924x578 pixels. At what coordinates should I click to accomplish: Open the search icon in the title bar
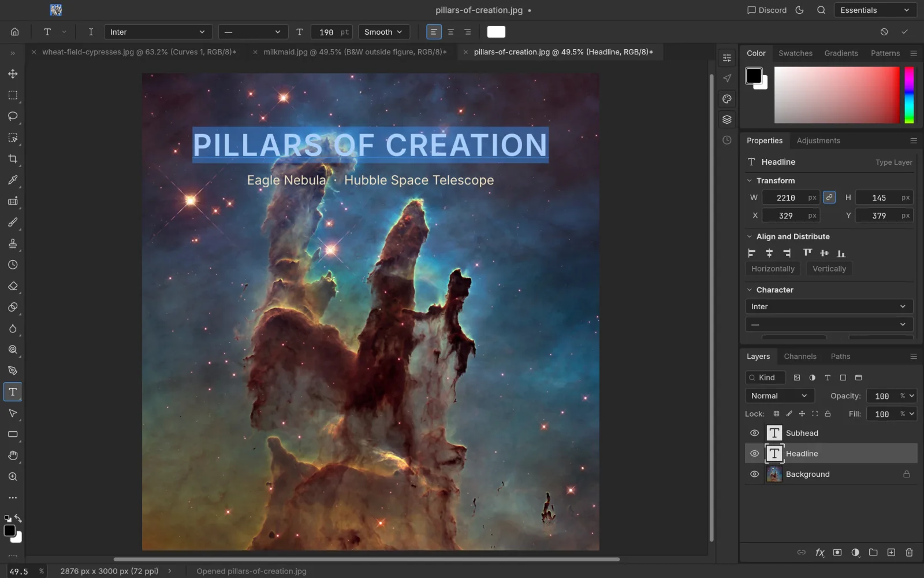tap(821, 10)
